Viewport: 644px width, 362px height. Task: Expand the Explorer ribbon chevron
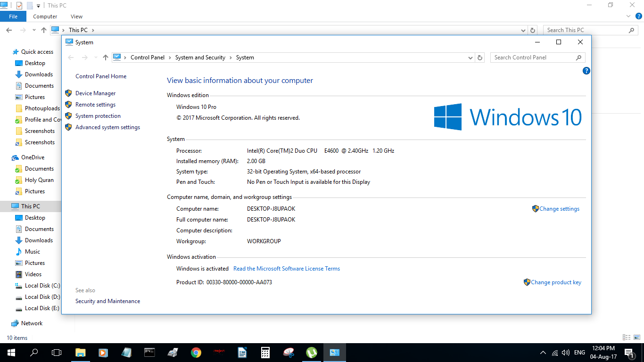click(x=628, y=16)
